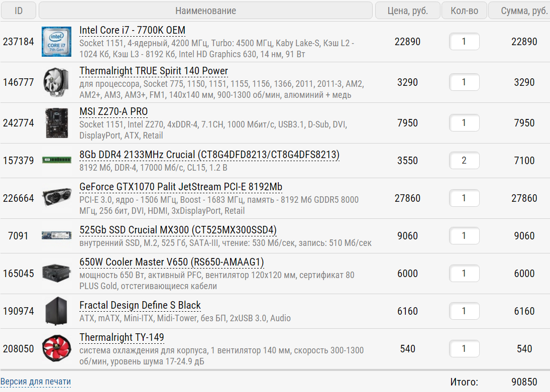Viewport: 550px width, 392px height.
Task: Click the quantity field for Thermalright TY-149
Action: [x=464, y=349]
